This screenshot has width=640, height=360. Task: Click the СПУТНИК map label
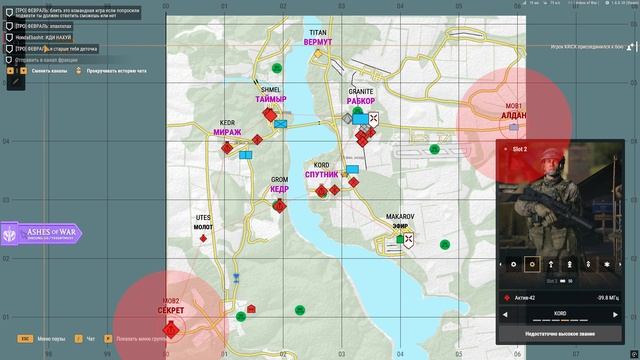tap(322, 174)
